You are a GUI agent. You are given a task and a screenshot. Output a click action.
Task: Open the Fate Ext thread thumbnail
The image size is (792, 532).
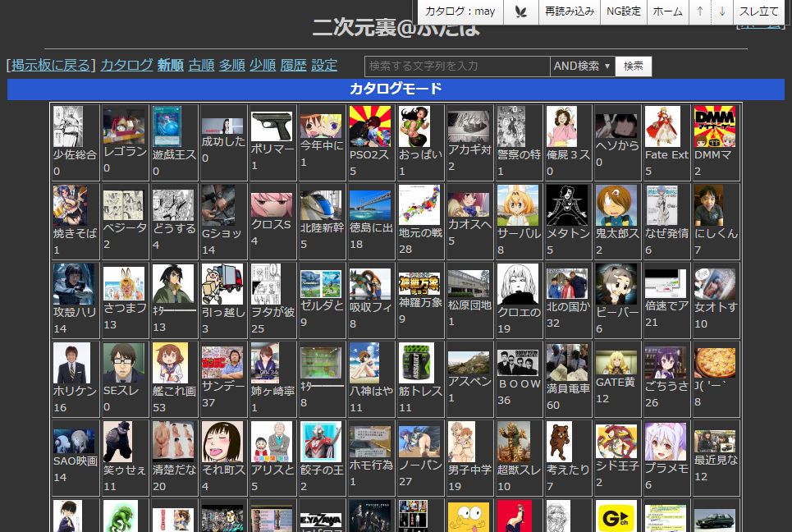pos(664,126)
